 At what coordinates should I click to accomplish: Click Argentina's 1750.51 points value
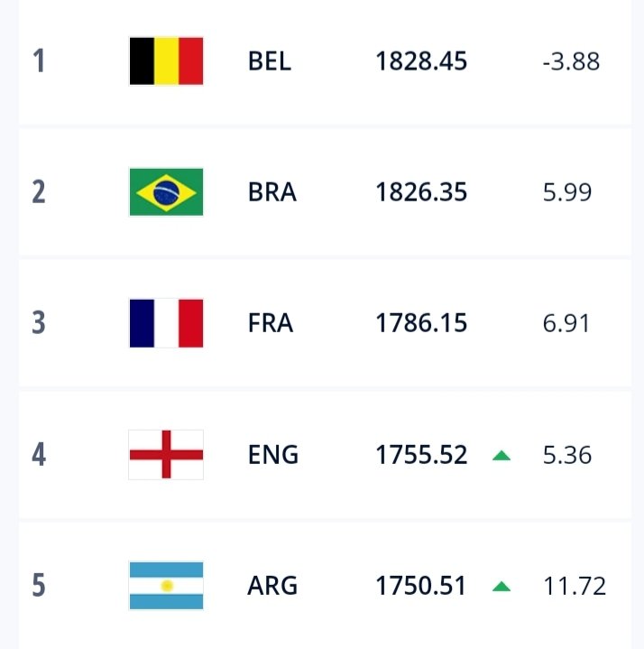(x=421, y=586)
